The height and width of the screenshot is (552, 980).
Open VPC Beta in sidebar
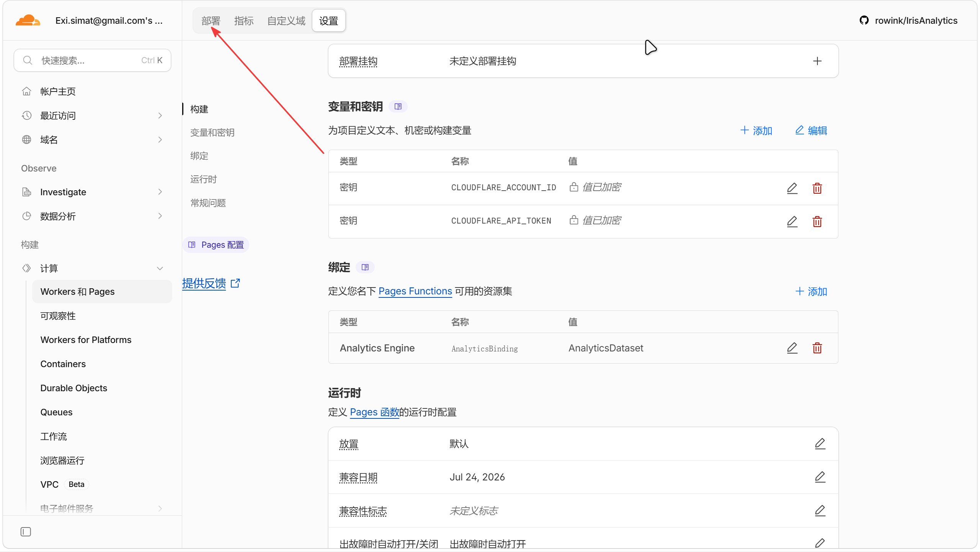(x=64, y=484)
